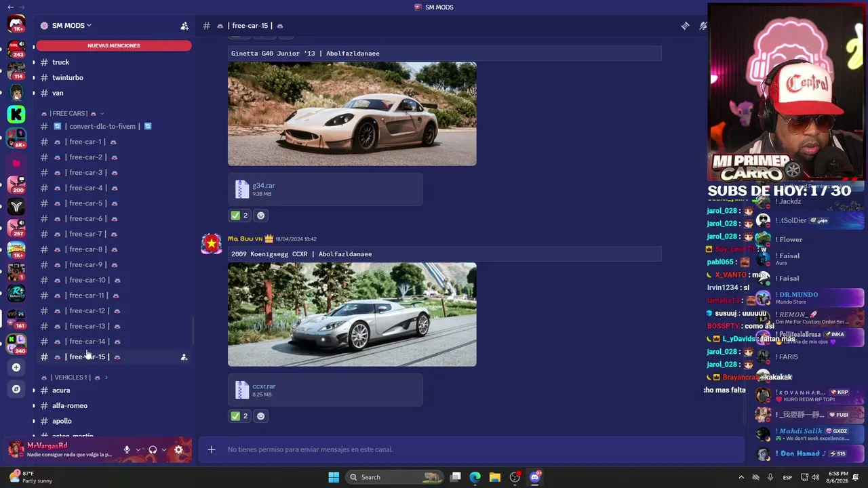The image size is (868, 488).
Task: Open the settings gear in the user panel
Action: [178, 449]
